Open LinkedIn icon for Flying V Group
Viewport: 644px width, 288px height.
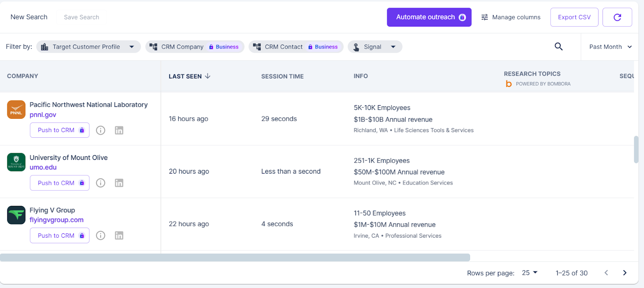tap(119, 236)
